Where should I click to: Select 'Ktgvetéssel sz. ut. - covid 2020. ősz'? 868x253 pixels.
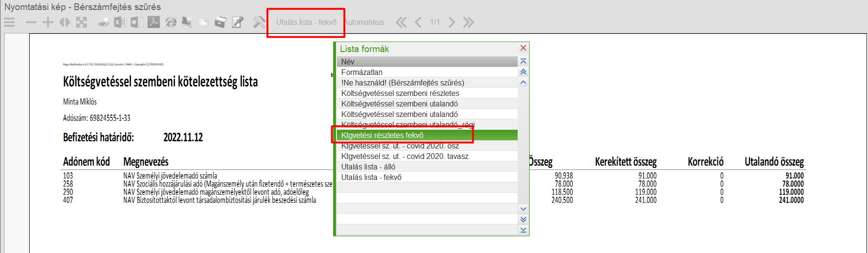(427, 146)
